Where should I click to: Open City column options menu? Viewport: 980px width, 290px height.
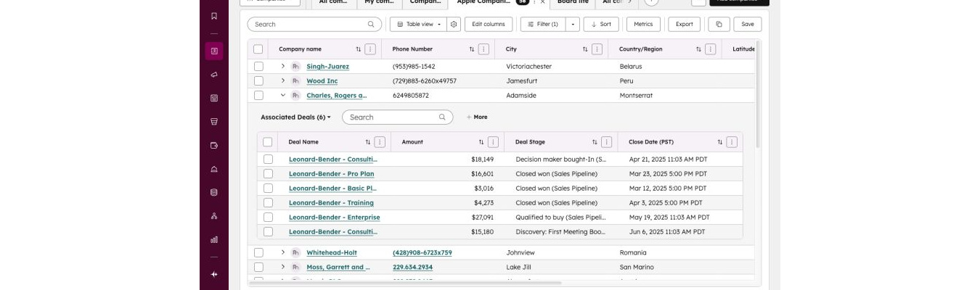[x=597, y=49]
